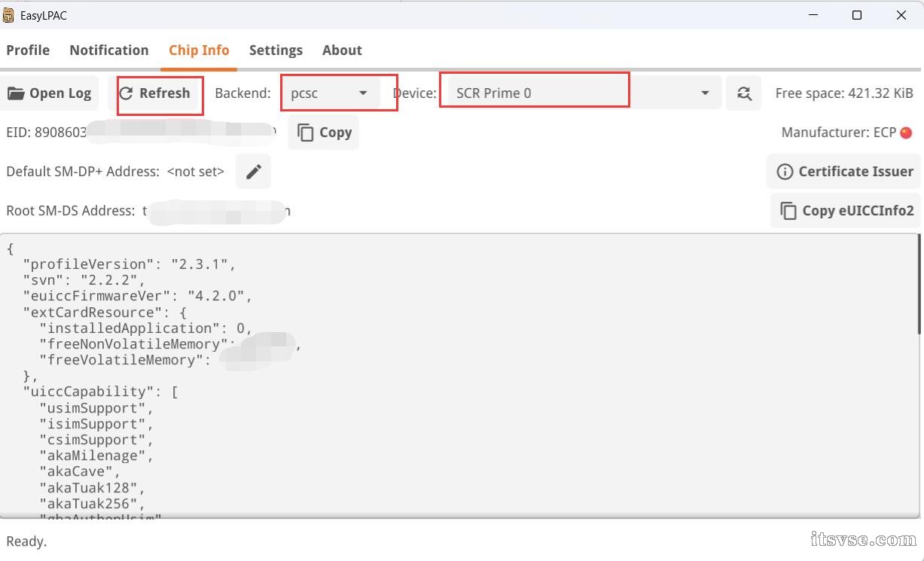The width and height of the screenshot is (924, 561).
Task: Open the Certificate Issuer info
Action: pos(844,172)
